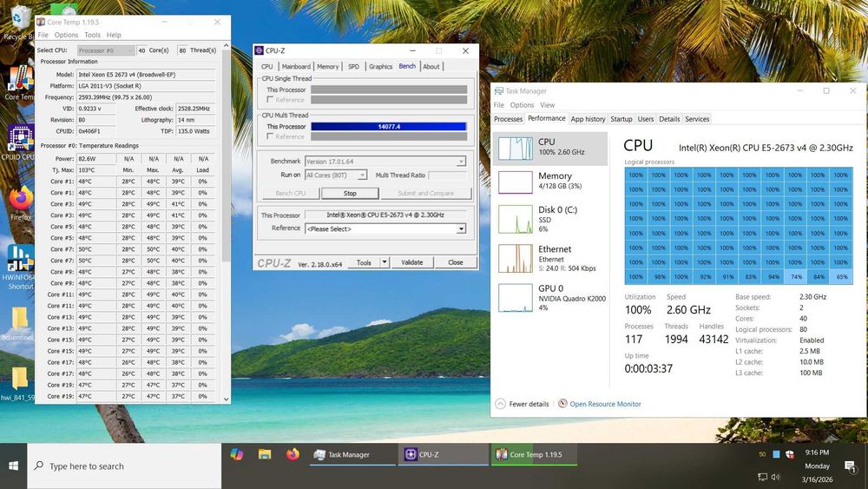Open App history tab in Task Manager

[x=588, y=119]
